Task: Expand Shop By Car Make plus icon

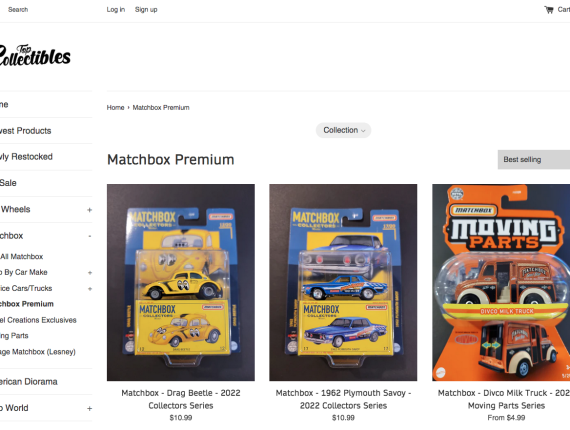Action: tap(90, 273)
